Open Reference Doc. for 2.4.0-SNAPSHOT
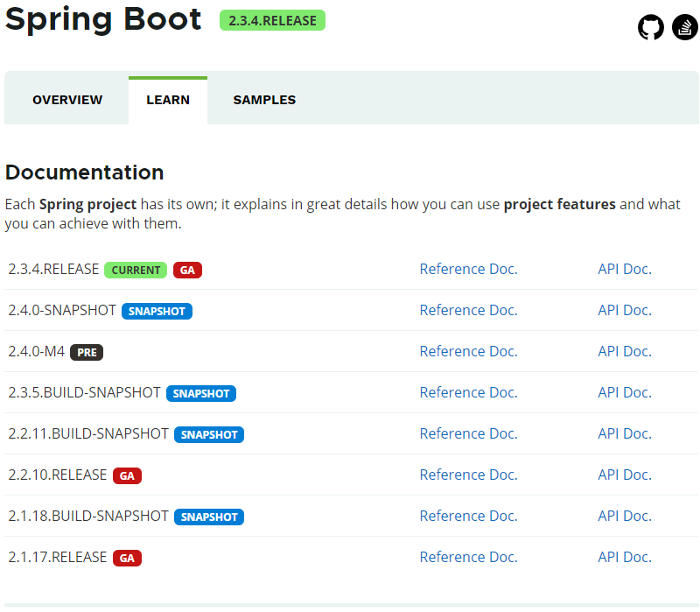700x612 pixels. point(468,311)
